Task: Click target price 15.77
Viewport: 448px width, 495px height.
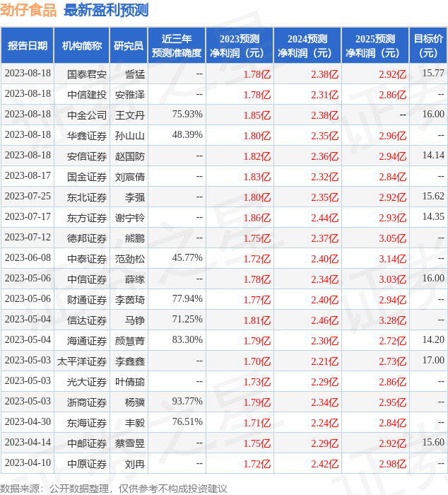Action: coord(433,73)
